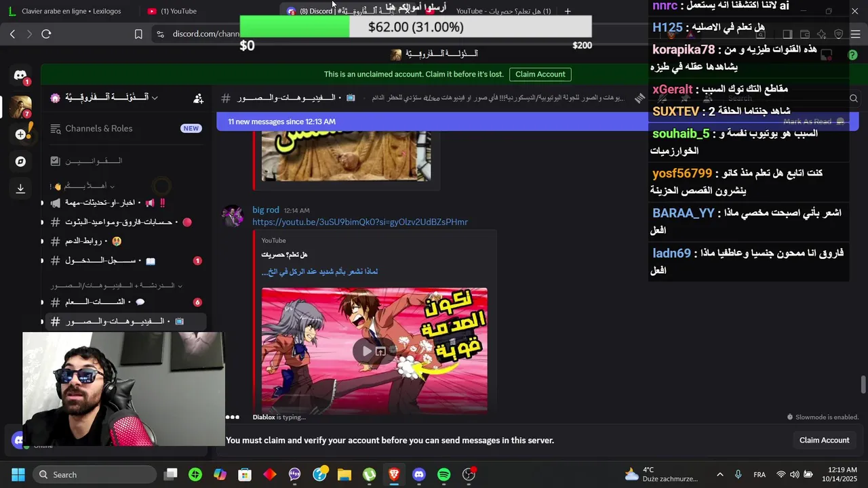This screenshot has width=868, height=488.
Task: Reload the Discord page
Action: (46, 34)
